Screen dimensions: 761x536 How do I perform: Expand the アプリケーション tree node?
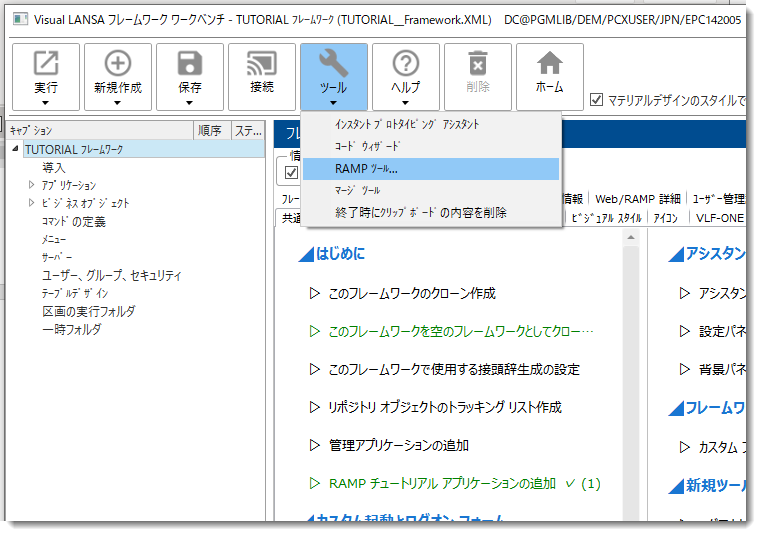(32, 184)
